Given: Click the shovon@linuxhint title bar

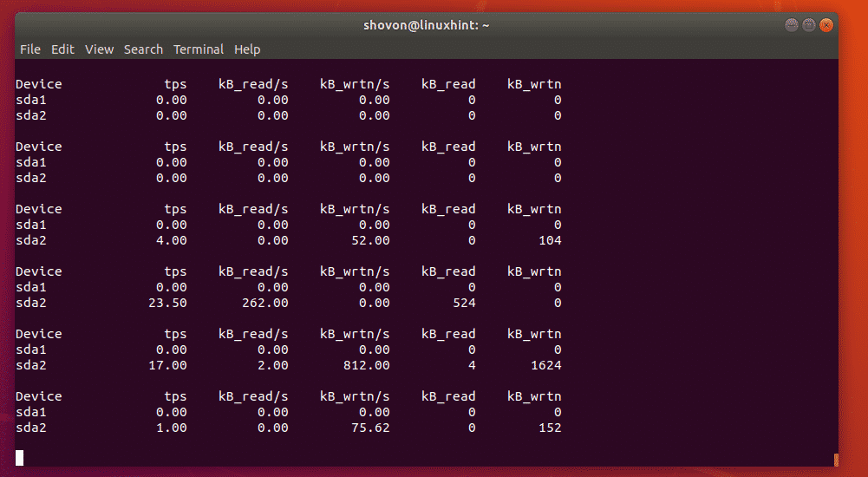Looking at the screenshot, I should 427,25.
